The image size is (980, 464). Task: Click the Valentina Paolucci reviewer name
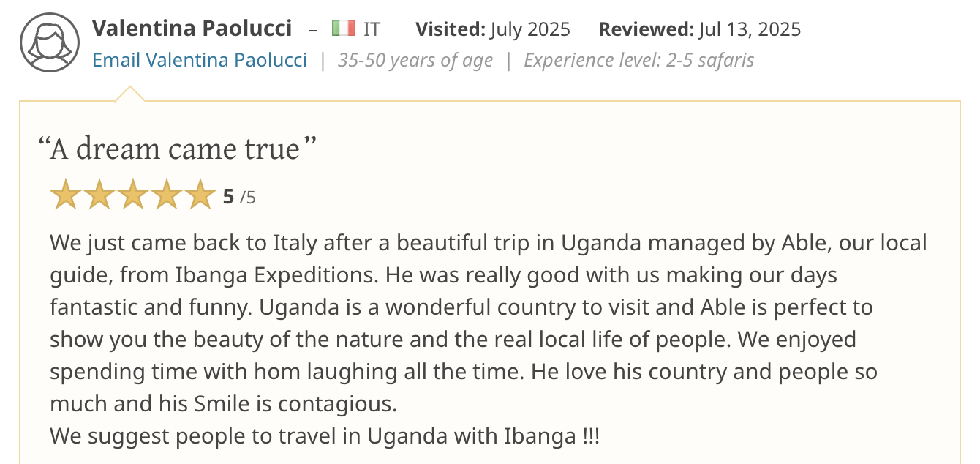[x=192, y=29]
